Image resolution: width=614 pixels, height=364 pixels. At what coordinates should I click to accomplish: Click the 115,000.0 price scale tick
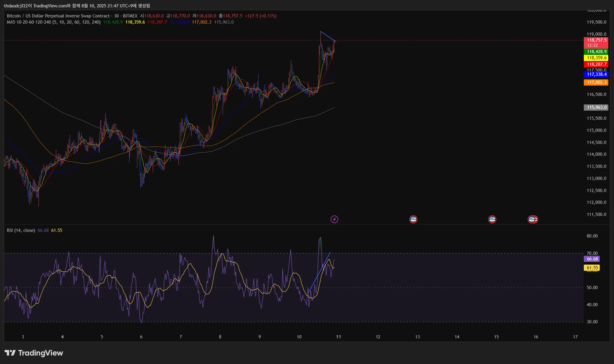click(x=596, y=130)
